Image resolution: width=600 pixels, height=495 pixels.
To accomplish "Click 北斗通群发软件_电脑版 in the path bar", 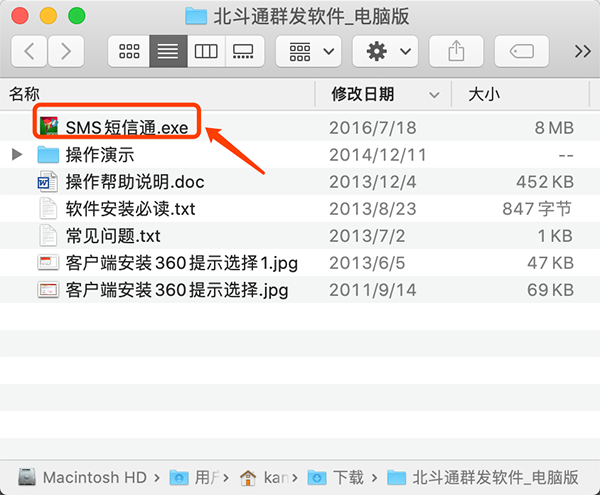I will (483, 477).
